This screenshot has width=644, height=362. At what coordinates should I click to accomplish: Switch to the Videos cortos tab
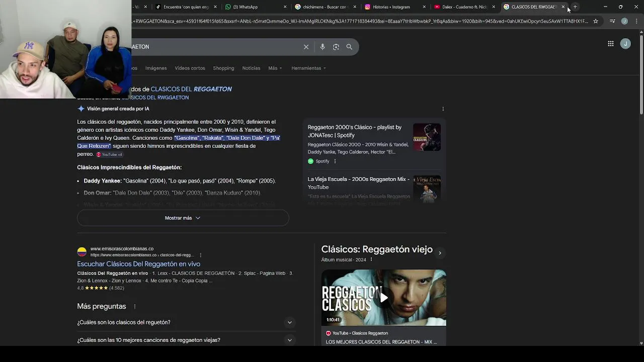[190, 68]
